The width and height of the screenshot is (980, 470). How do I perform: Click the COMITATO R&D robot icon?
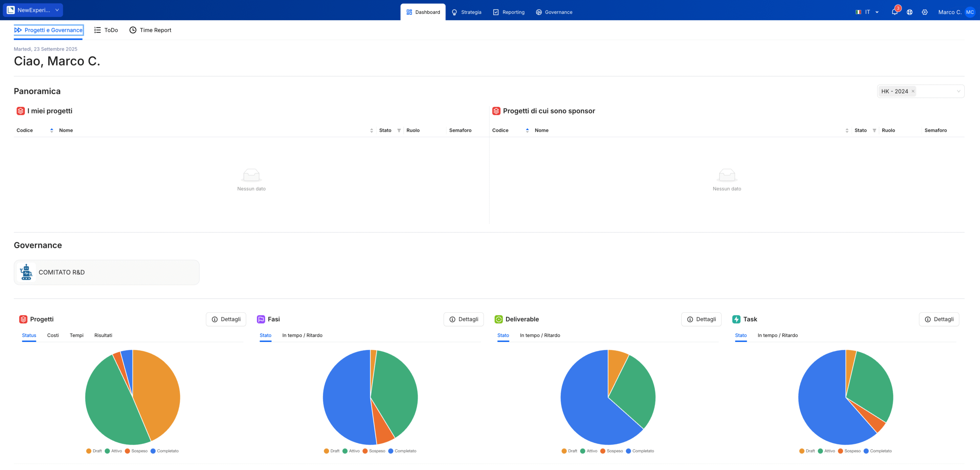[x=26, y=272]
